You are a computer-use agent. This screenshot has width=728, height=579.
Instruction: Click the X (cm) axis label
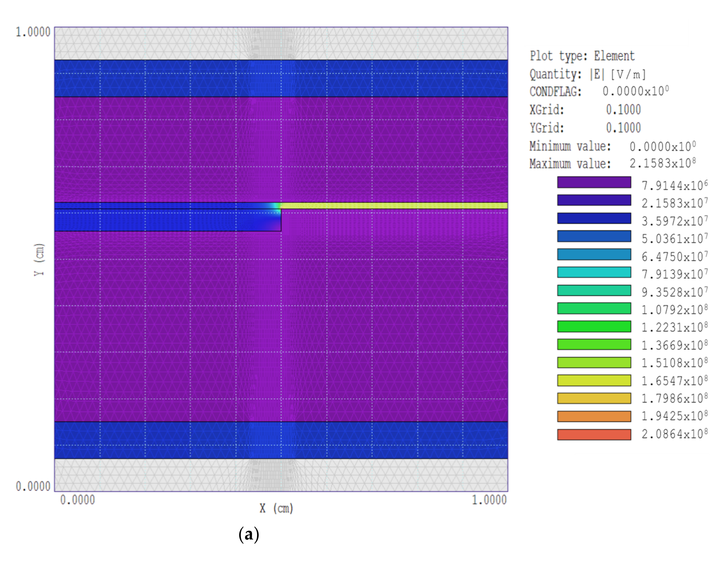click(276, 508)
